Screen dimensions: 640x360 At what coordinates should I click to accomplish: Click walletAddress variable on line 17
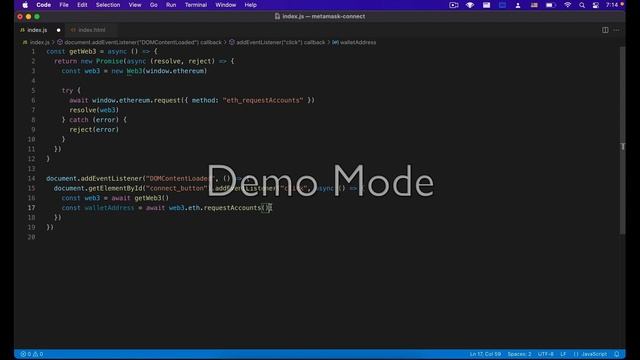[109, 208]
